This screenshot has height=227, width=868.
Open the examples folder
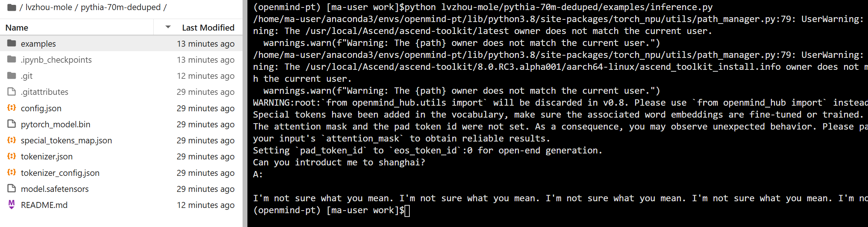[x=38, y=43]
